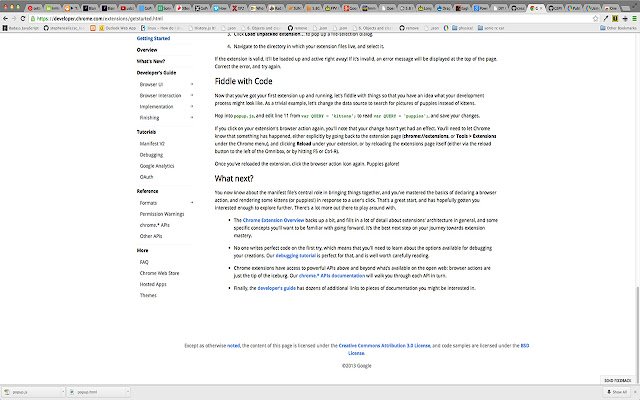Open the popup.js download item
640x400 pixels.
32,392
